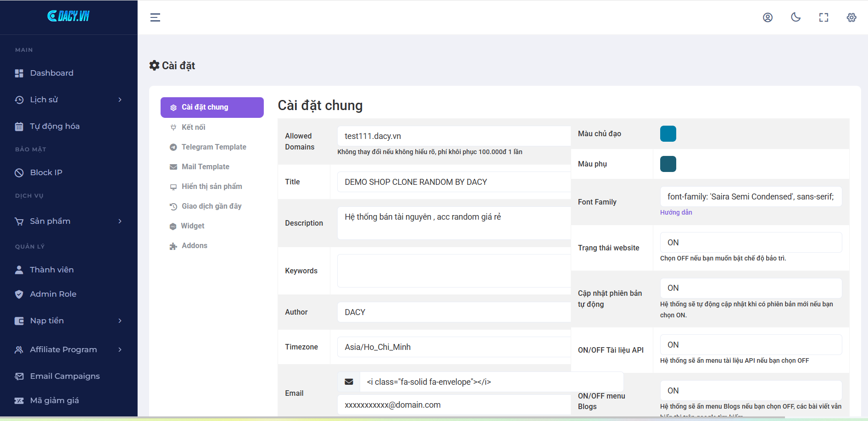Switch to dark mode with moon icon
This screenshot has width=868, height=421.
[x=796, y=17]
